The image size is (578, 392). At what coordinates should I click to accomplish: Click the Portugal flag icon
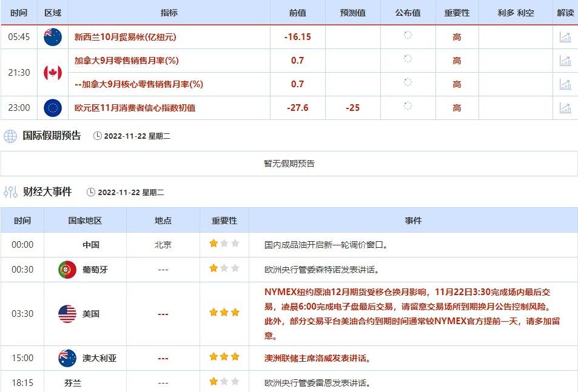67,270
